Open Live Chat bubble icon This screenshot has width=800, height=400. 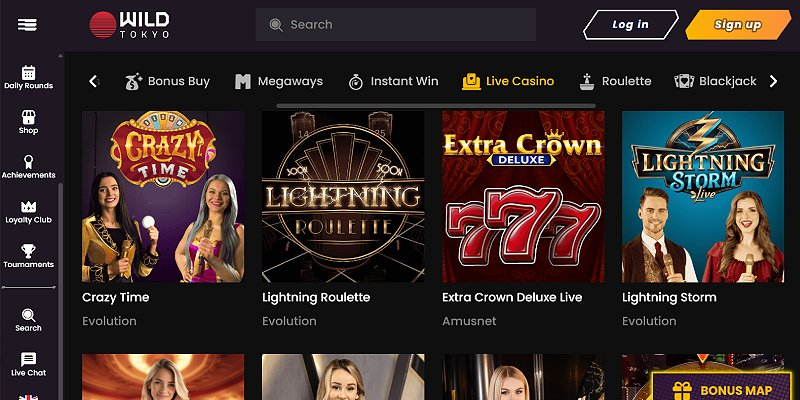click(29, 359)
